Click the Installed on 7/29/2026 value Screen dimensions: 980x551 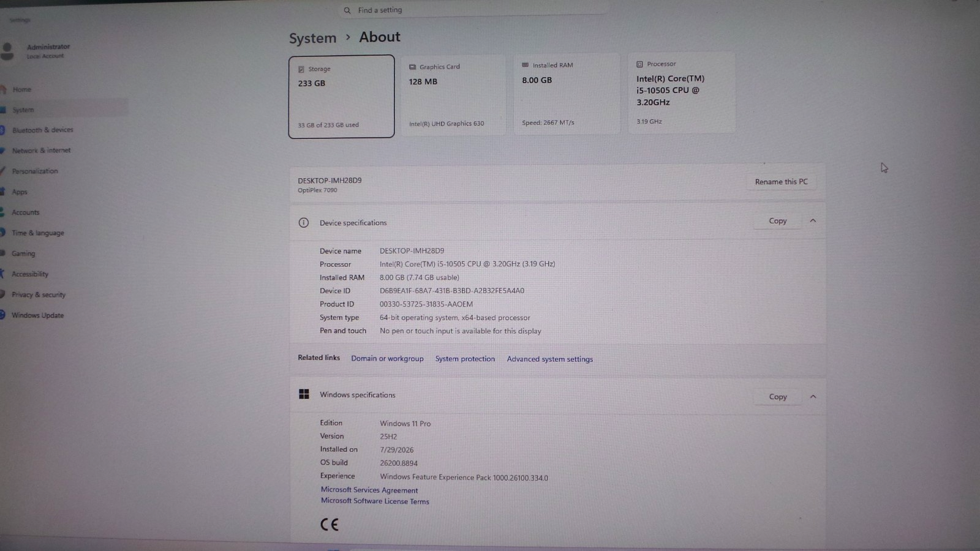396,450
